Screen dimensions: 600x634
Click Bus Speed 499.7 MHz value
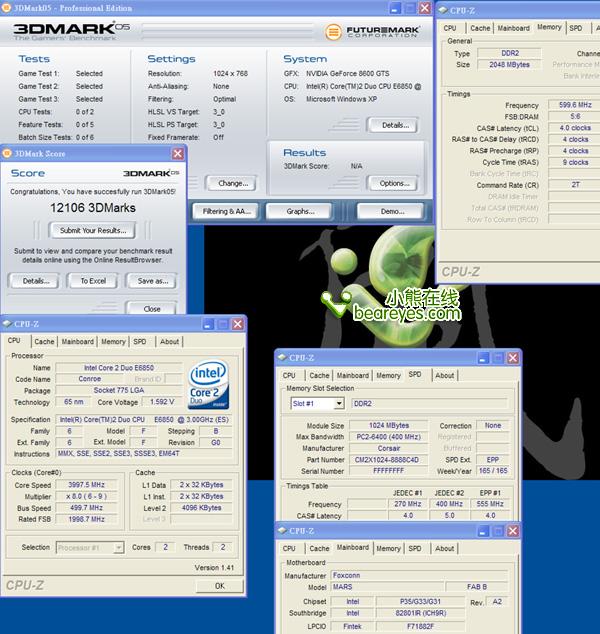87,507
